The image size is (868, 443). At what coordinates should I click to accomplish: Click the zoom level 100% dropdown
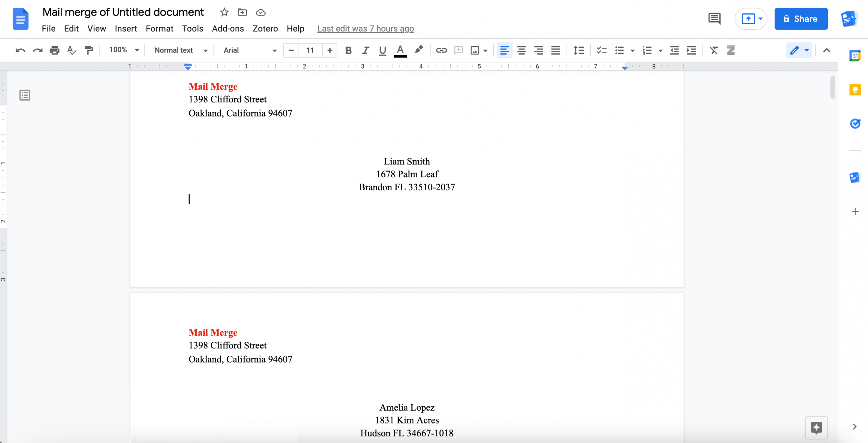tap(123, 50)
